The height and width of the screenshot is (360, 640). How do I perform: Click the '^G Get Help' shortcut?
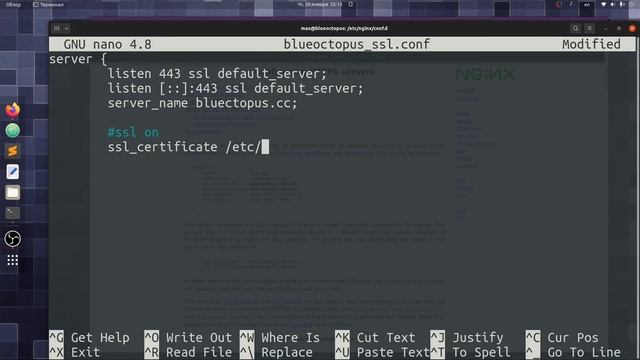tap(89, 338)
